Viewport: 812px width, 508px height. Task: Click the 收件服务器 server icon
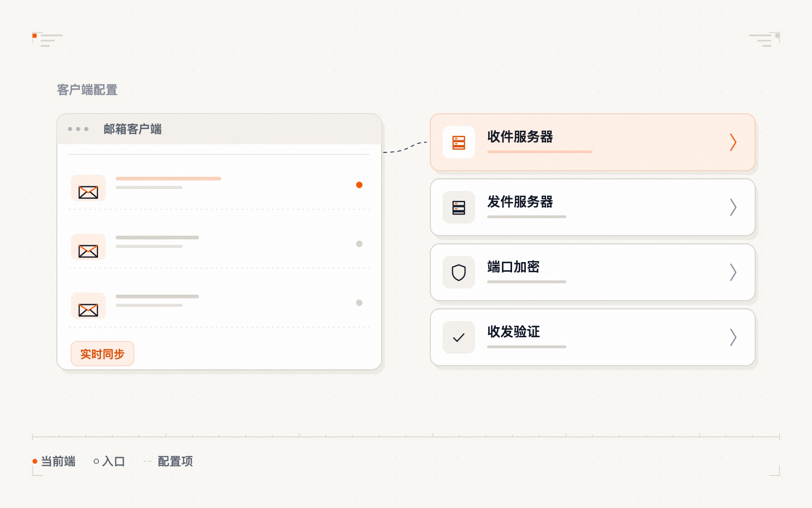(459, 142)
